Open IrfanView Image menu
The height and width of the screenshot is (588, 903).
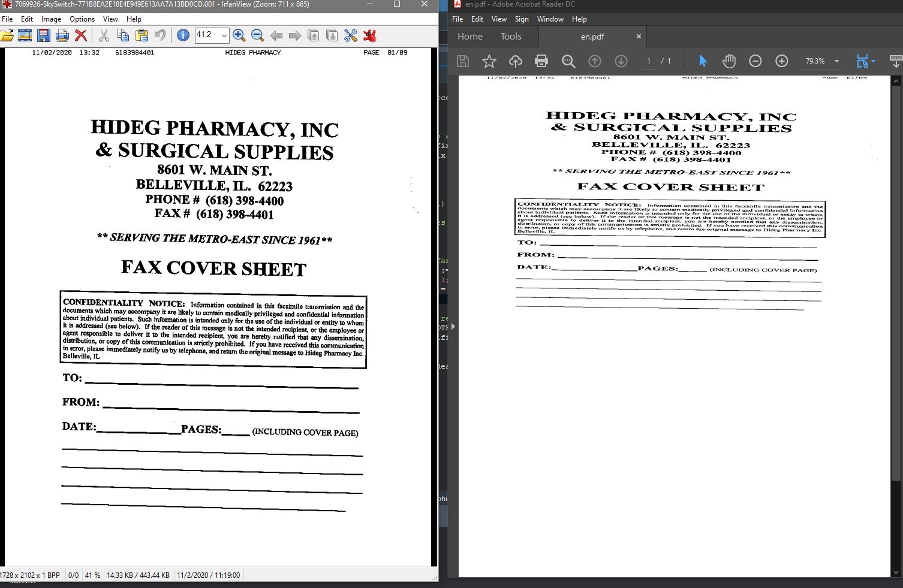click(x=51, y=19)
